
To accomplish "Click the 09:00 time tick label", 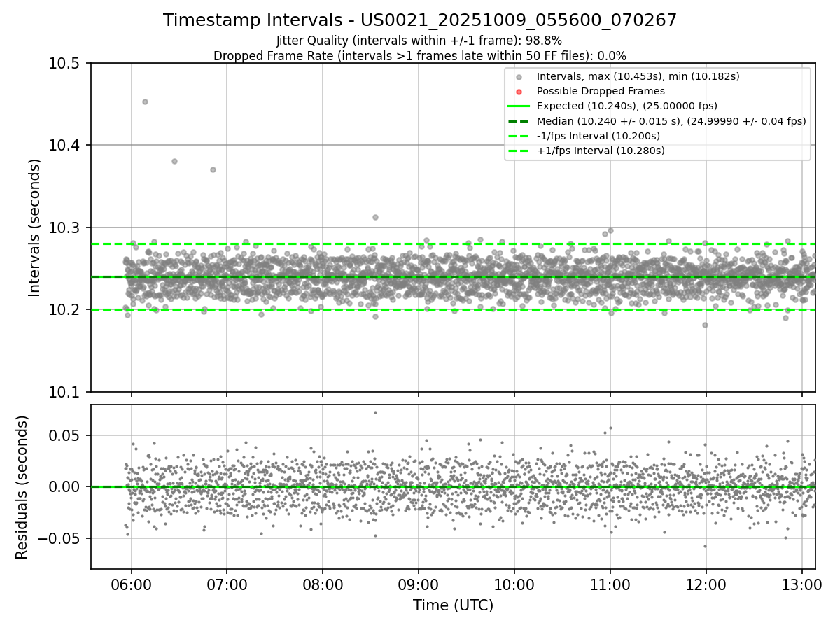I will click(419, 584).
